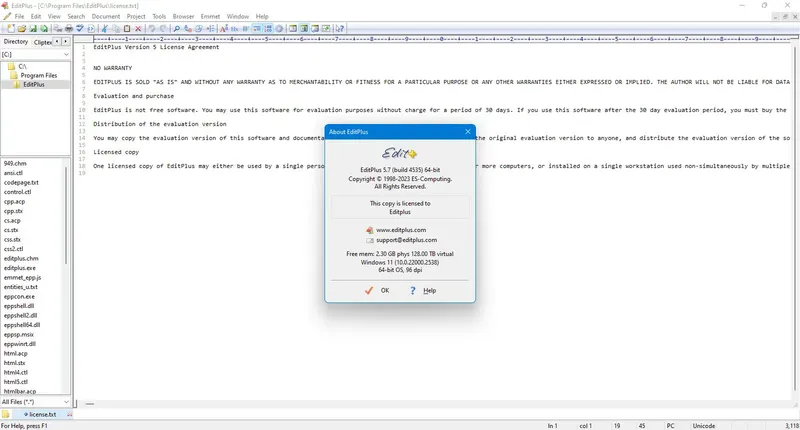The width and height of the screenshot is (800, 430).
Task: Click the Redo arrow icon
Action: 163,29
